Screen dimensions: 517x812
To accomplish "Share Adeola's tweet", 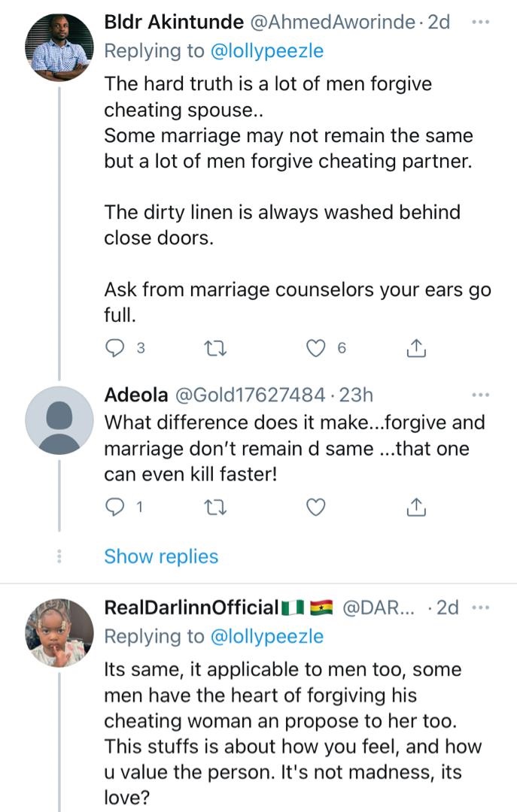I will 416,508.
